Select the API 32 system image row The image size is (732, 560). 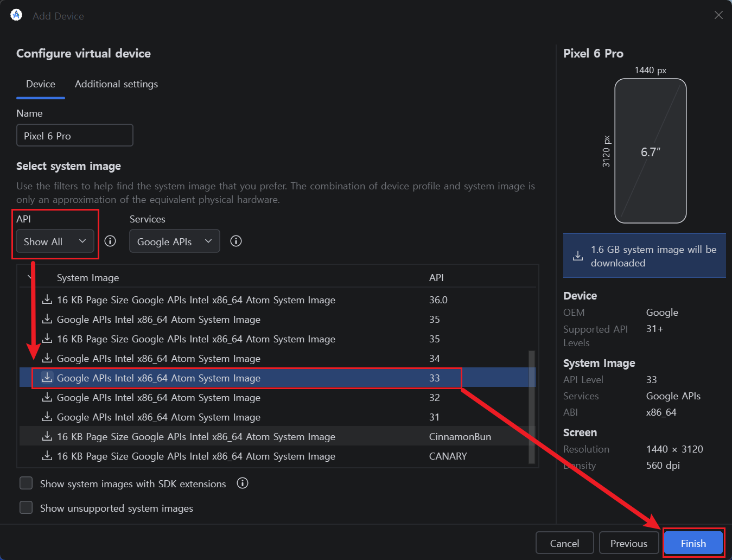tap(278, 397)
